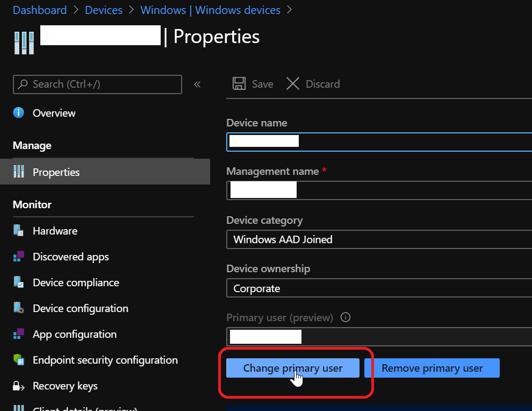The image size is (532, 411).
Task: Collapse the sidebar with double chevron
Action: (197, 84)
